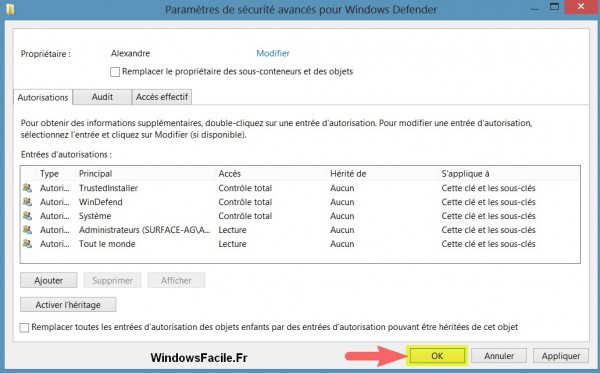Click the user icon beside Tout le monde

[27, 244]
